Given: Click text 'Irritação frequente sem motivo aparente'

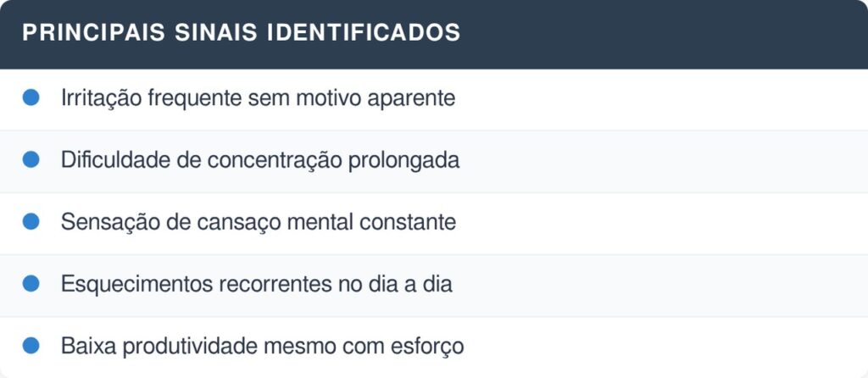Looking at the screenshot, I should coord(258,98).
